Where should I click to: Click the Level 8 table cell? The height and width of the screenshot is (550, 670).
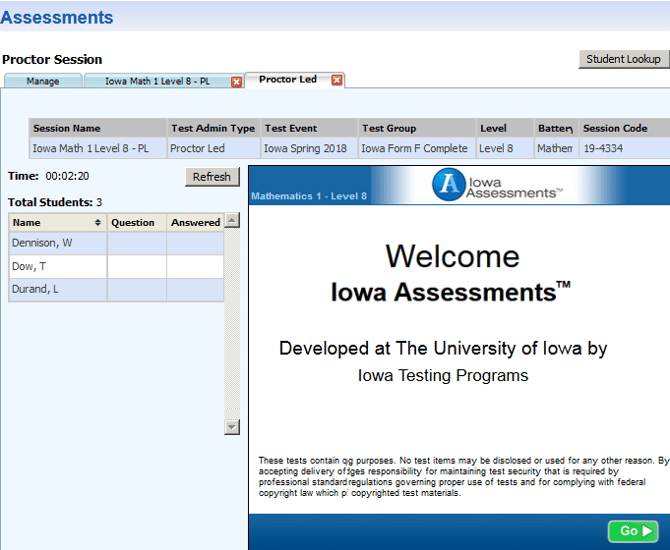pos(505,148)
